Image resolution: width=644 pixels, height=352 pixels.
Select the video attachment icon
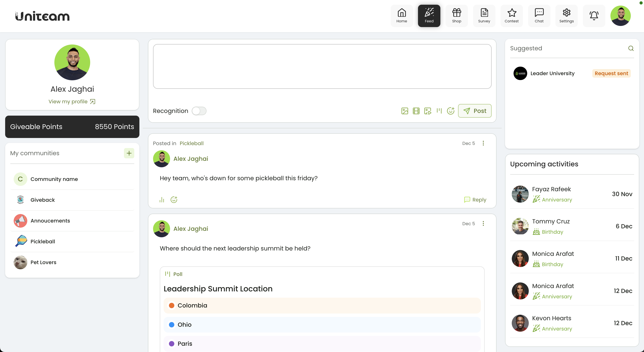416,111
